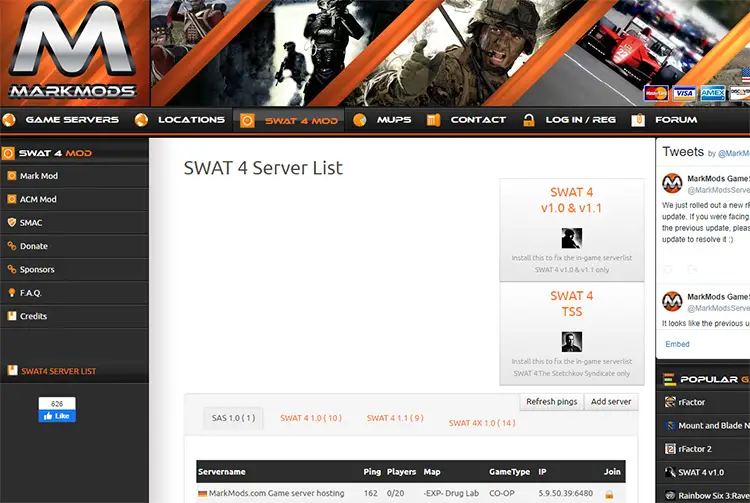Open the Forum link
The height and width of the screenshot is (503, 750).
676,120
